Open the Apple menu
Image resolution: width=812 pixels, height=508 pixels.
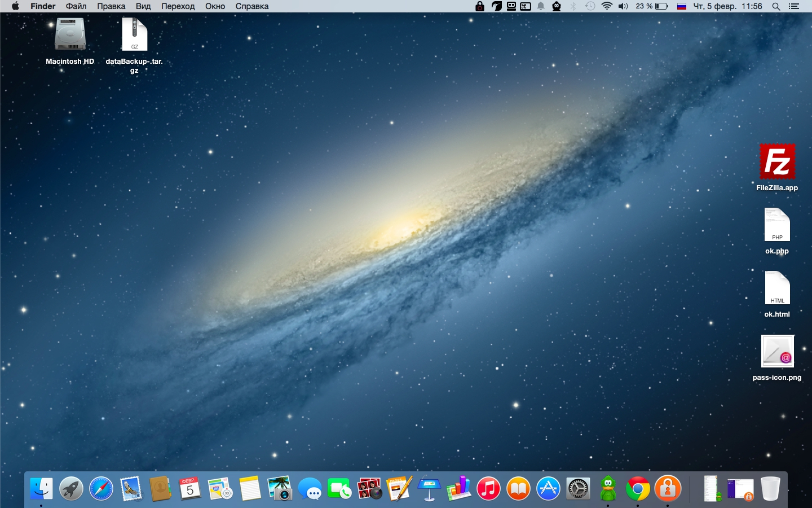(x=15, y=6)
